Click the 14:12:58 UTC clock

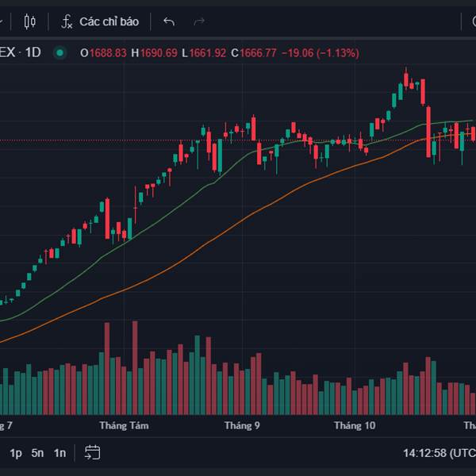[x=438, y=453]
